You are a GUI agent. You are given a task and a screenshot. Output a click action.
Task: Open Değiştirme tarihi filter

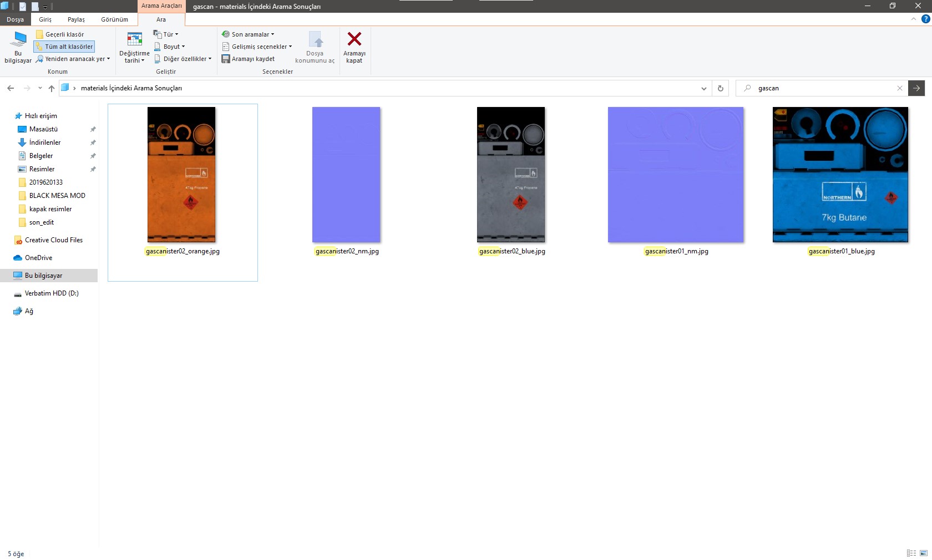pyautogui.click(x=134, y=48)
